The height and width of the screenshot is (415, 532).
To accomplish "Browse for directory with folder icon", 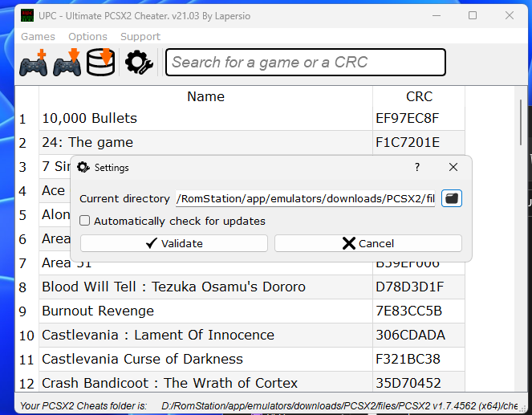I will [452, 198].
